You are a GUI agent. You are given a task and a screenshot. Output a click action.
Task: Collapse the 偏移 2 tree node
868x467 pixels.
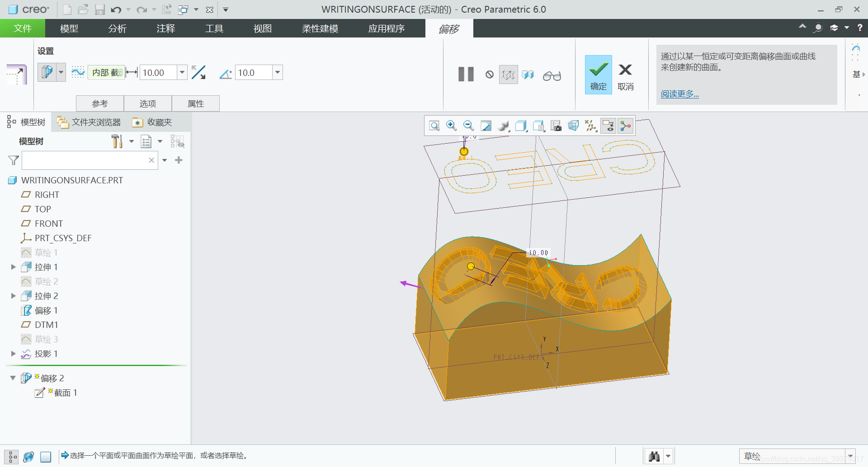pos(13,378)
